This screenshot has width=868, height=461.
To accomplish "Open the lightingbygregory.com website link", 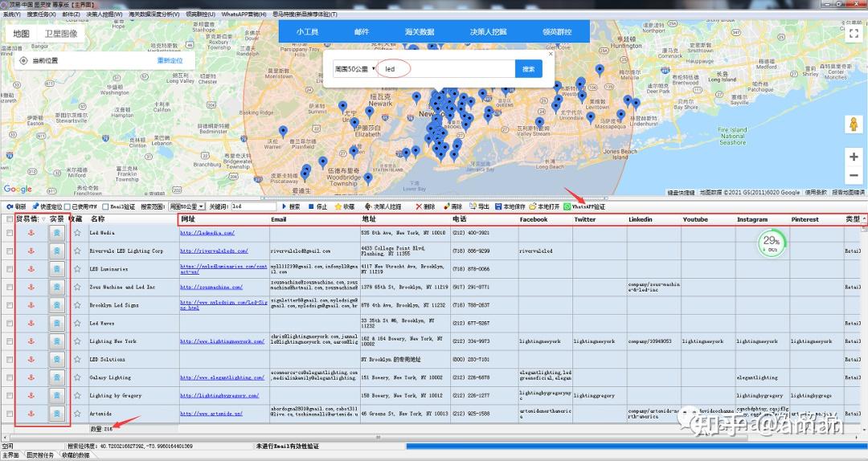I will click(x=219, y=396).
